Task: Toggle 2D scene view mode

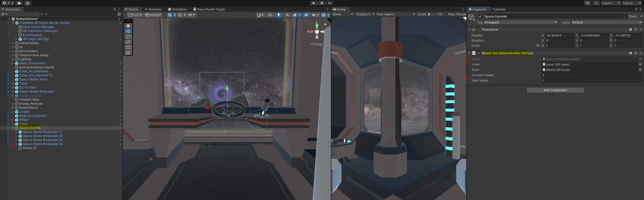Action: pyautogui.click(x=270, y=15)
